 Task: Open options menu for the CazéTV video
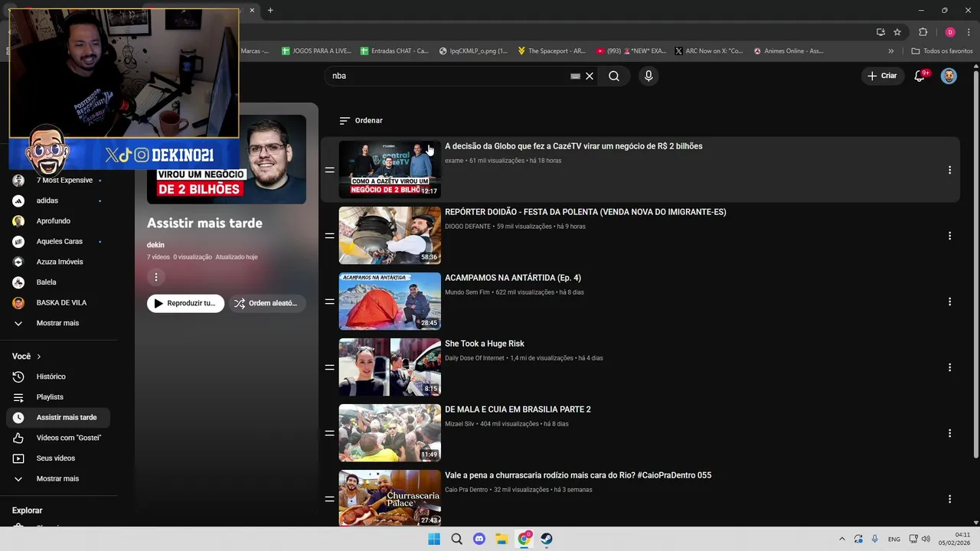(949, 170)
